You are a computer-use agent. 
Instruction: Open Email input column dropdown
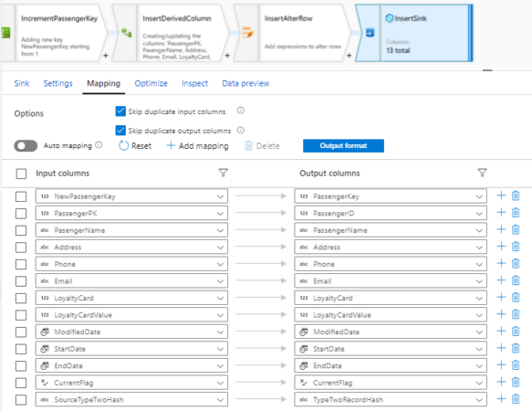tap(131, 281)
